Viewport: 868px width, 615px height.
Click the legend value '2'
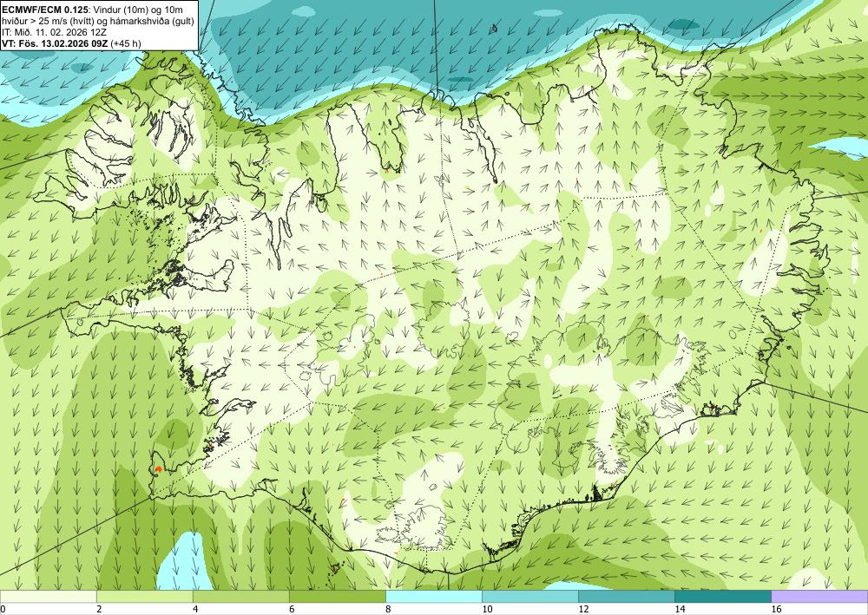tap(99, 609)
